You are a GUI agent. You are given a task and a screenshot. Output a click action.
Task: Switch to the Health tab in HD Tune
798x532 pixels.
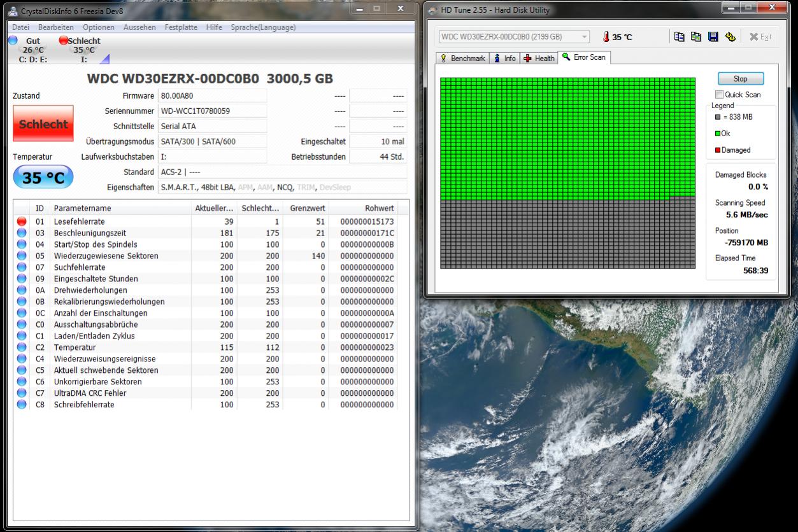[539, 58]
